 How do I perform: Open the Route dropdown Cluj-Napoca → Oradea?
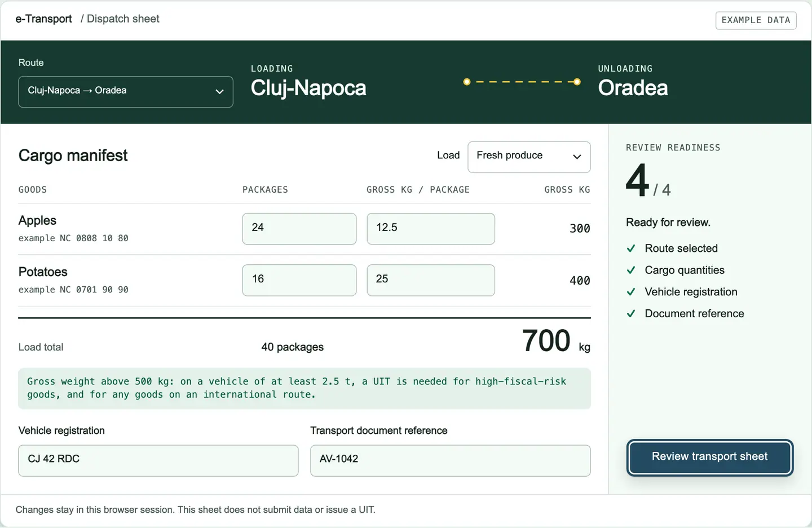[126, 91]
